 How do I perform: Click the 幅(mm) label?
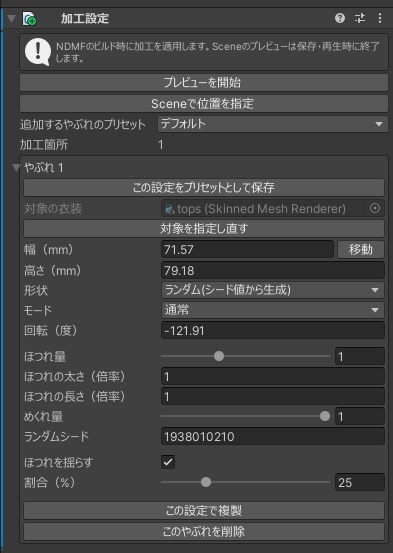(x=49, y=250)
